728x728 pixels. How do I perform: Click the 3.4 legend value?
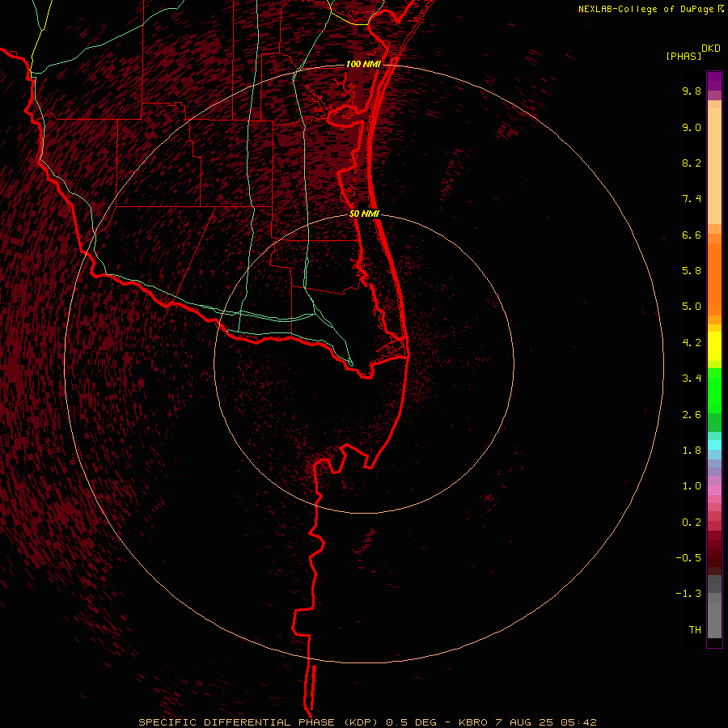click(x=692, y=378)
